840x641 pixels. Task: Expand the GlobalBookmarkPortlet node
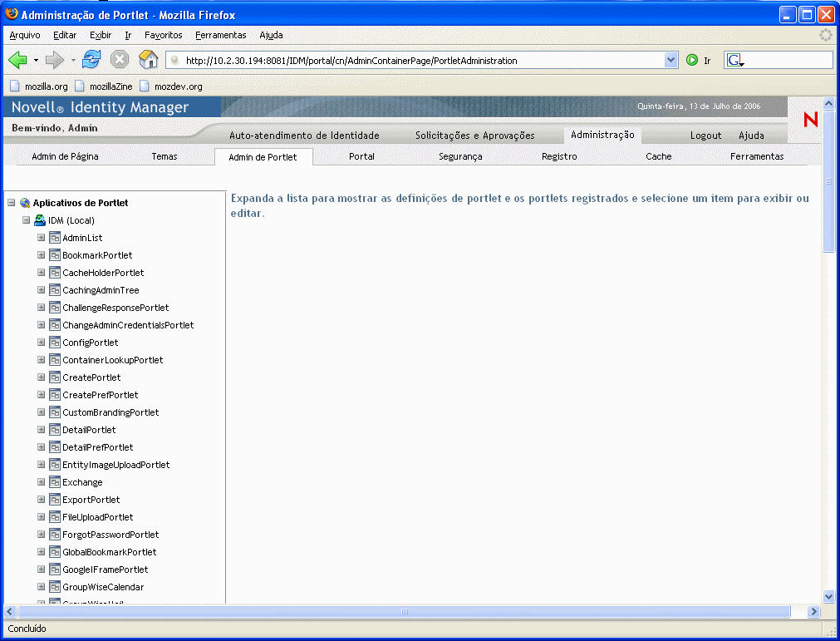[x=41, y=551]
